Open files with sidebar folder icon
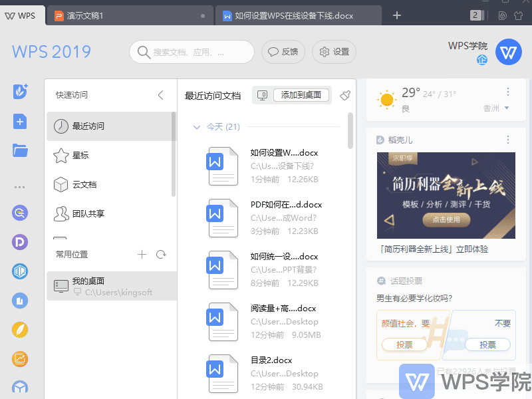532x399 pixels. click(x=20, y=150)
